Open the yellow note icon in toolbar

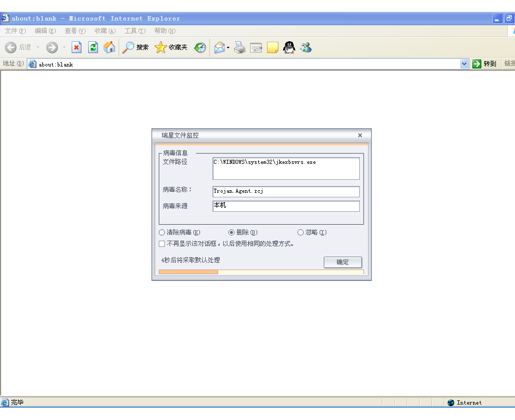273,47
